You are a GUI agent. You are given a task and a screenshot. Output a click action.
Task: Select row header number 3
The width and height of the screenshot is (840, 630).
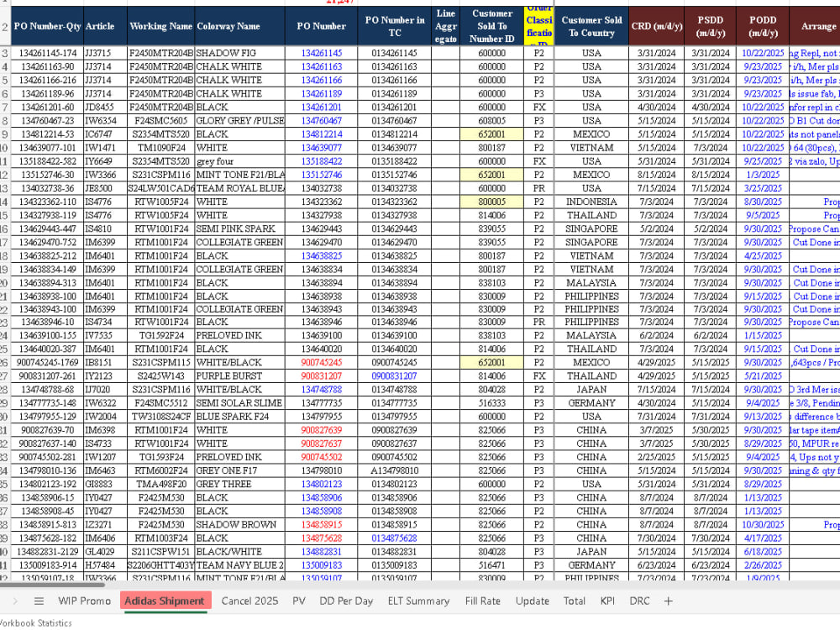pos(5,53)
